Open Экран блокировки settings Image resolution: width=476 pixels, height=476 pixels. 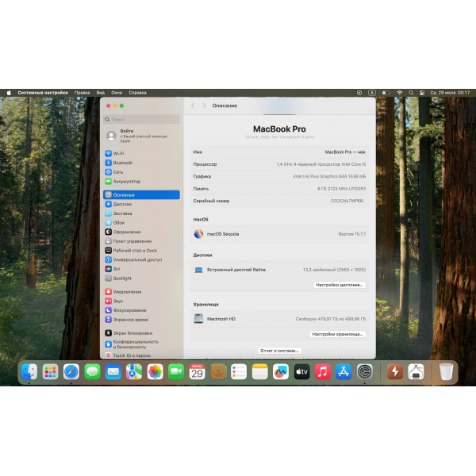coord(141,333)
